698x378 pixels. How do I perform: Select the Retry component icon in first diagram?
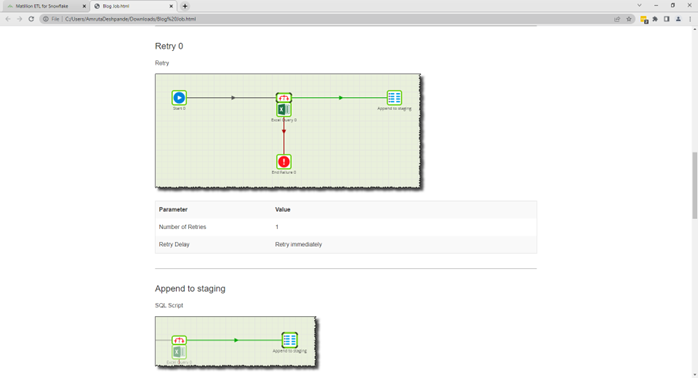284,98
